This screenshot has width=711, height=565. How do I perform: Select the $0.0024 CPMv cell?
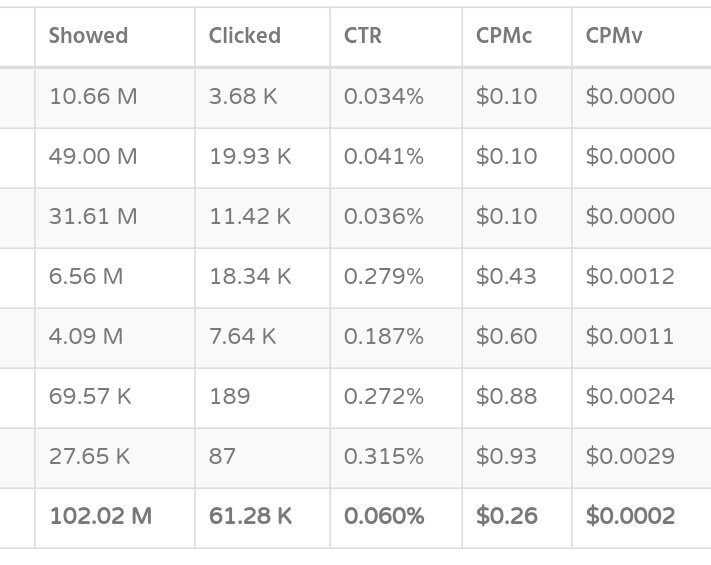[630, 397]
